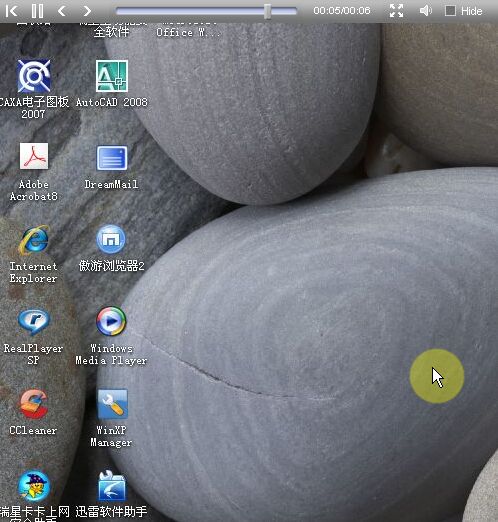The width and height of the screenshot is (498, 522).
Task: Click the 全软件 icon label
Action: point(111,32)
